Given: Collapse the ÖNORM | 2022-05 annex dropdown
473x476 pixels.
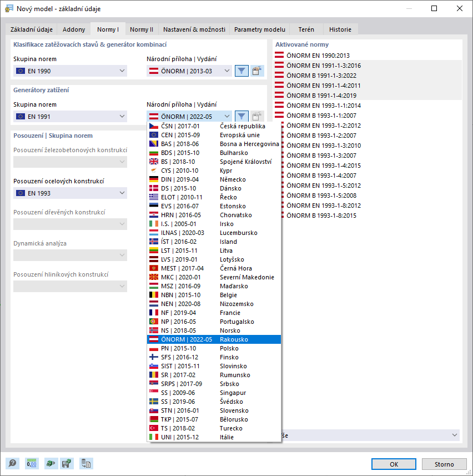Looking at the screenshot, I should click(x=189, y=116).
